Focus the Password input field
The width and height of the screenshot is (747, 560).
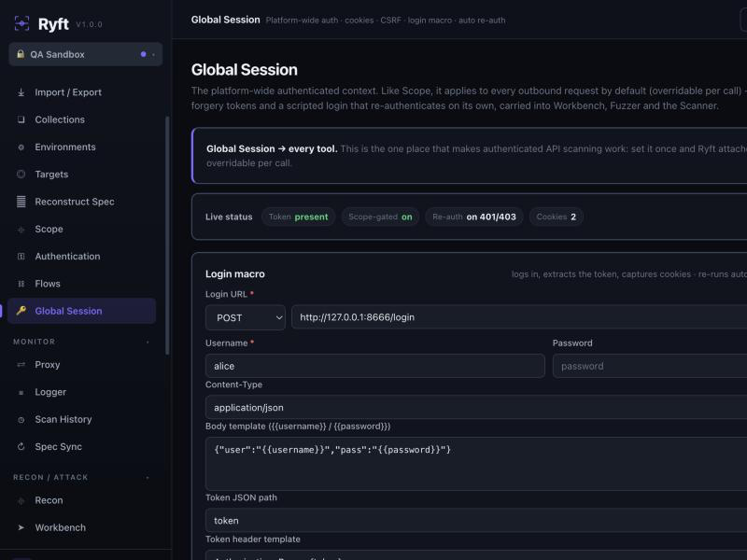click(x=650, y=366)
